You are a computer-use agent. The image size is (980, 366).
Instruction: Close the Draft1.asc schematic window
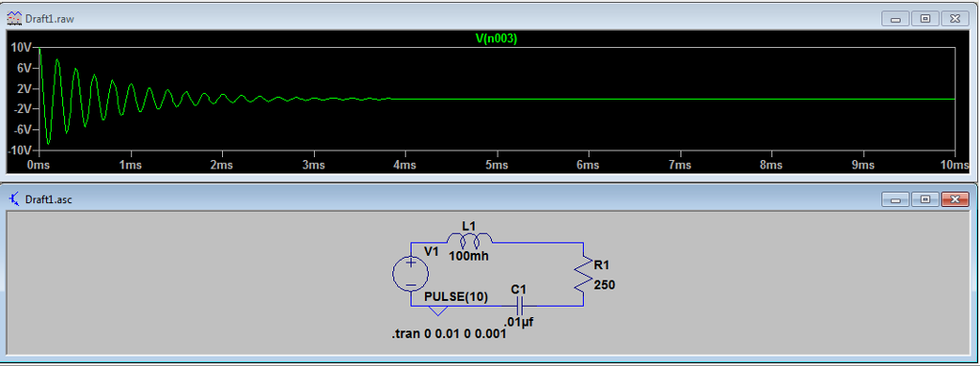coord(954,199)
